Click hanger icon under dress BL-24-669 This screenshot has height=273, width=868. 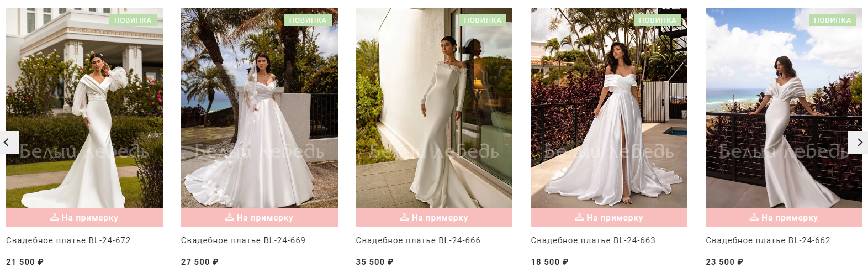230,217
